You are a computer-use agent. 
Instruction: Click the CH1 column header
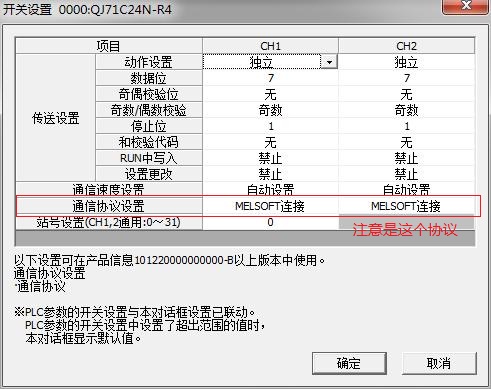270,46
